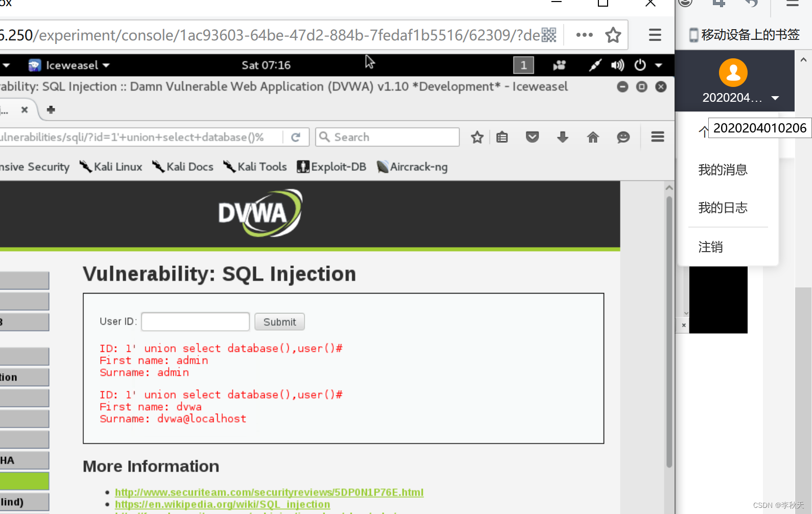This screenshot has height=514, width=812.
Task: Click Surname: dvwa@localhost result text
Action: click(x=173, y=418)
